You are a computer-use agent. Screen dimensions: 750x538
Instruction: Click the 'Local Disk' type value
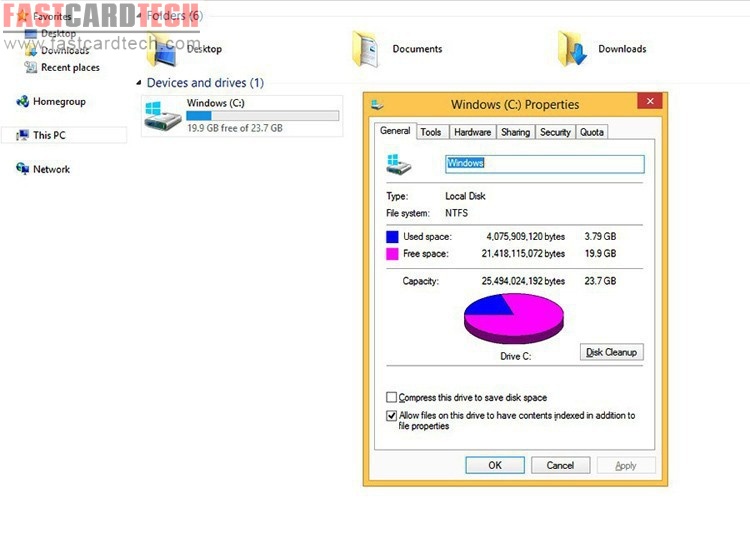coord(465,196)
